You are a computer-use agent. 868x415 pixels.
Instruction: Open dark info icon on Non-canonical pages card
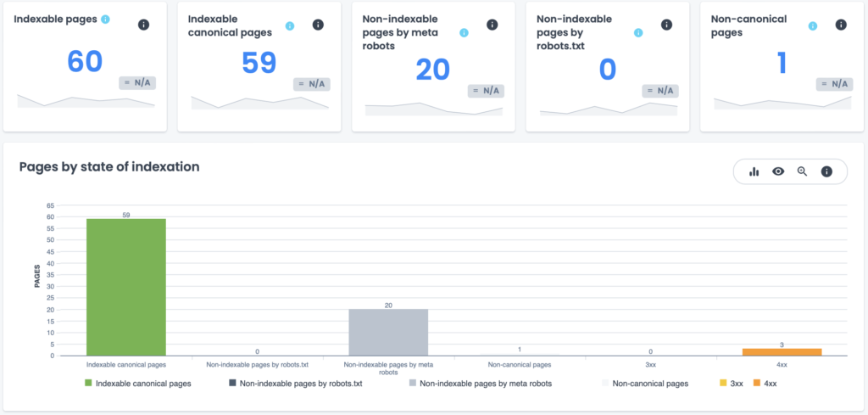(842, 25)
